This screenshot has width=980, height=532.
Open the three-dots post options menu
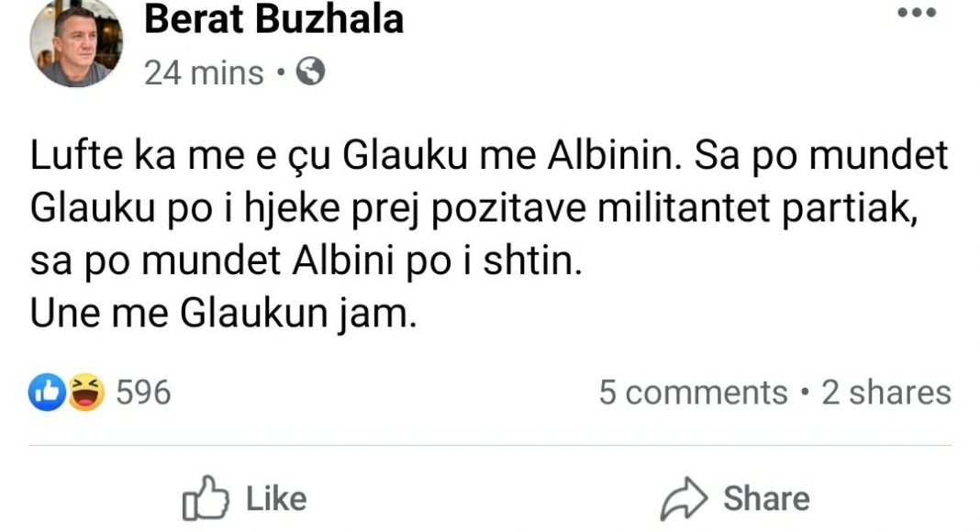916,15
